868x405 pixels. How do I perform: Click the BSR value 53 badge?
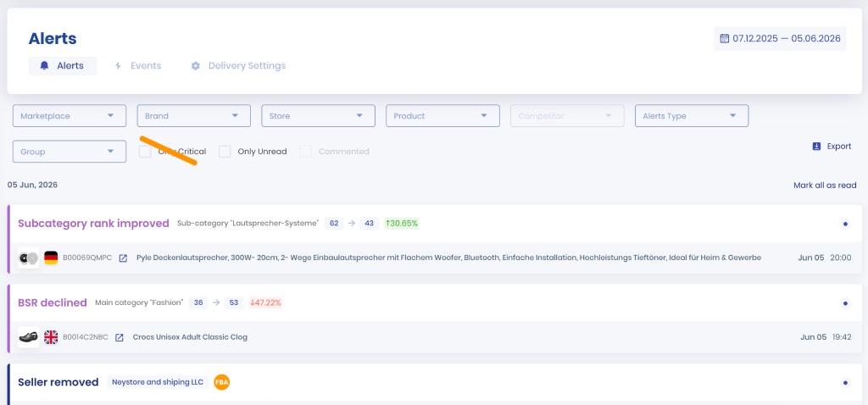pyautogui.click(x=234, y=302)
